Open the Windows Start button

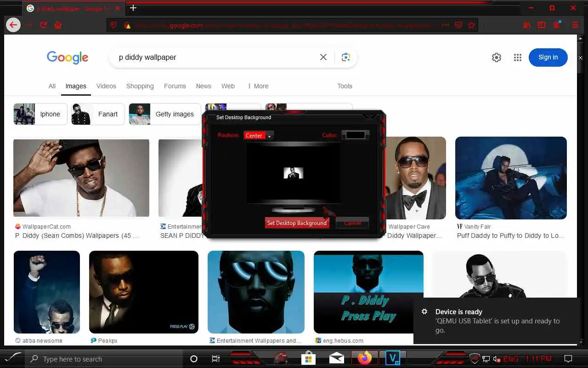(12, 359)
